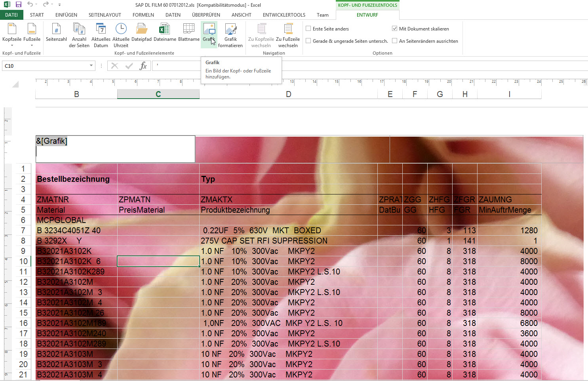Viewport: 588px width, 381px height.
Task: Insert page number with Seitenzahl icon
Action: 56,30
